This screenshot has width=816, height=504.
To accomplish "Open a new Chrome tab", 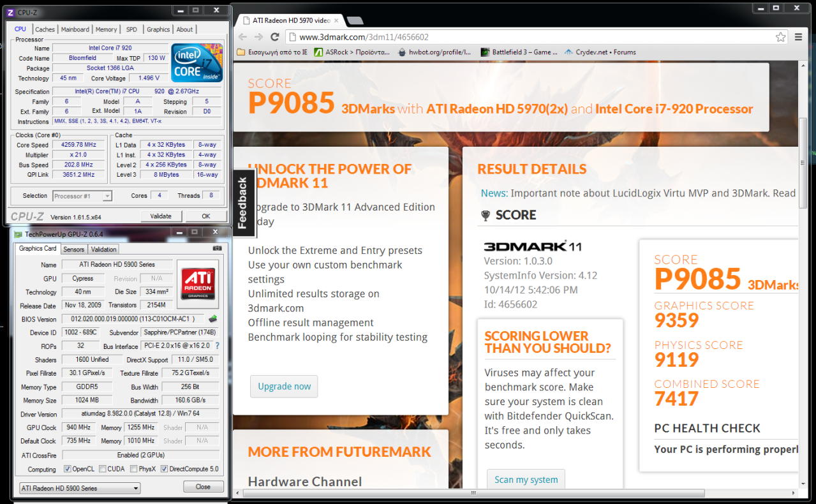I will pos(355,21).
